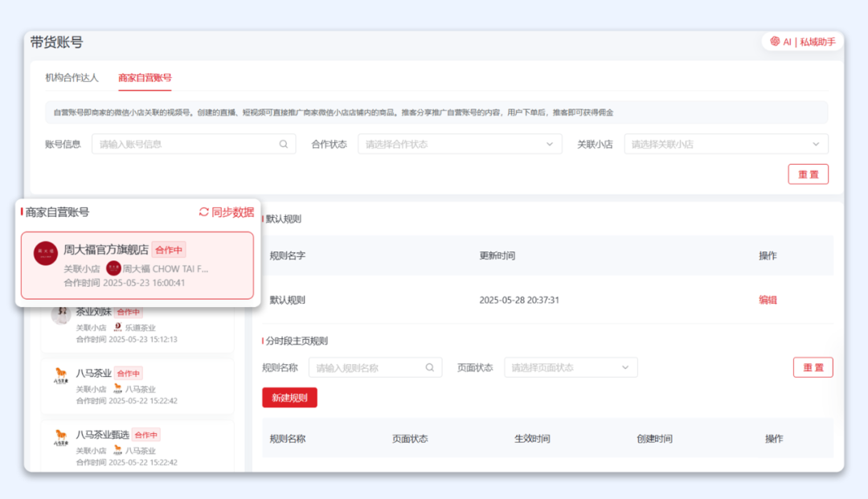Click the sync icon beside 同步数据
This screenshot has height=499, width=868.
[204, 212]
